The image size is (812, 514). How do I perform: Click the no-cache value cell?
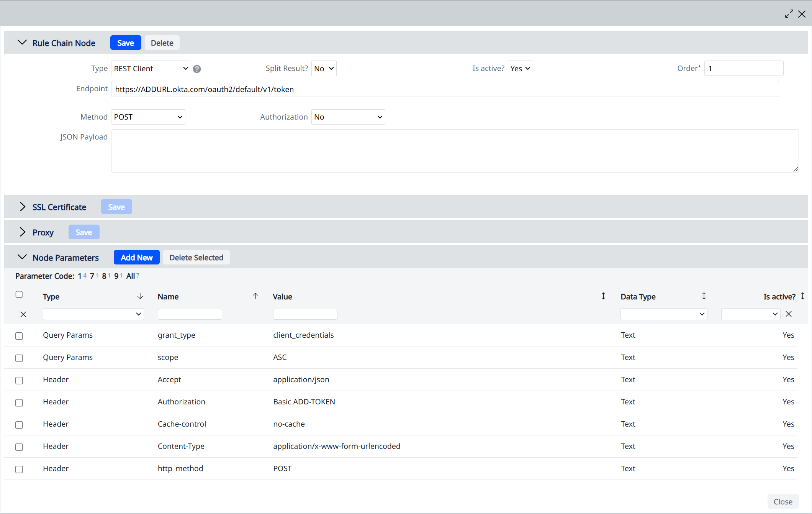click(x=289, y=424)
